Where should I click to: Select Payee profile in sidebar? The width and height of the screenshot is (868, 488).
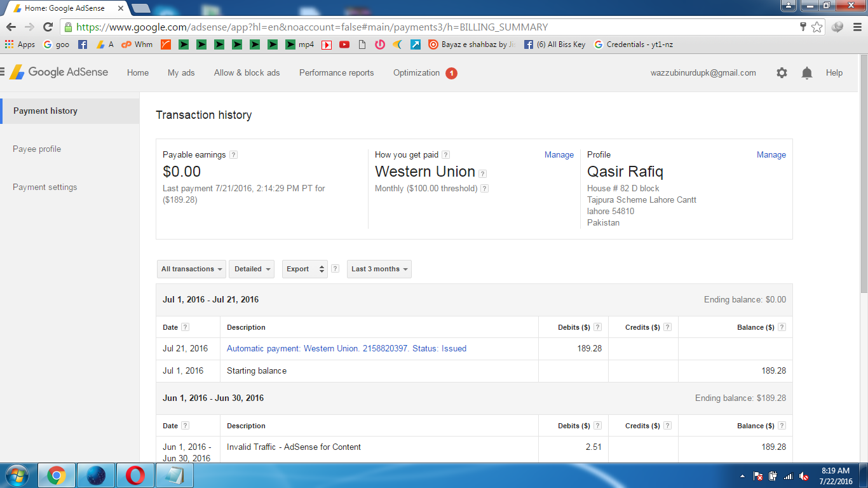click(x=37, y=149)
